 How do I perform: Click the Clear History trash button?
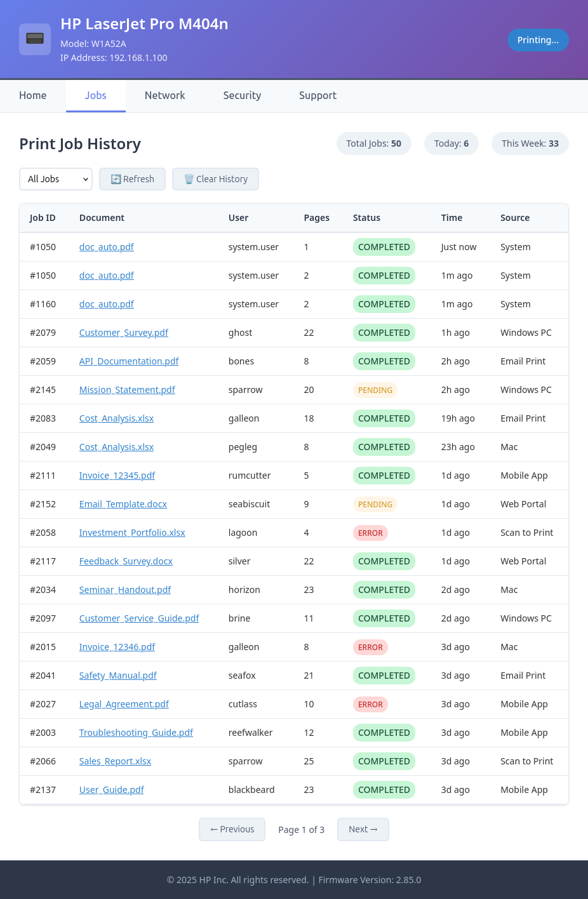[x=215, y=179]
